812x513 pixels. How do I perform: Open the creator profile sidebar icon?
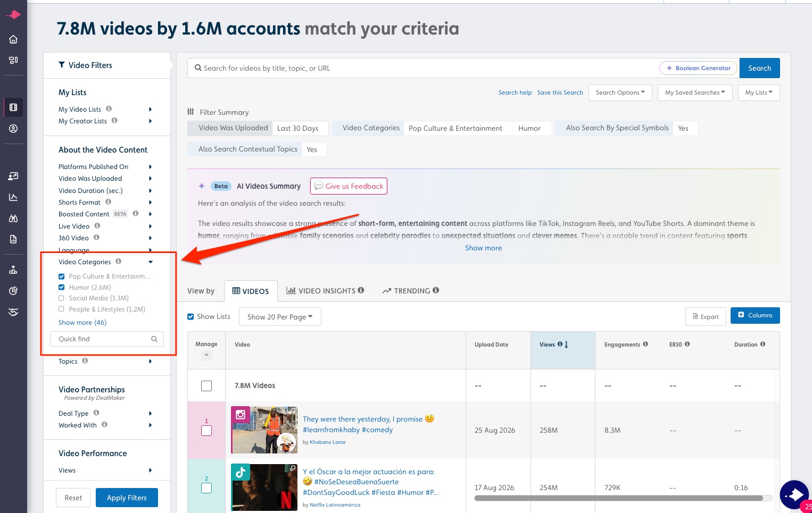(x=13, y=129)
